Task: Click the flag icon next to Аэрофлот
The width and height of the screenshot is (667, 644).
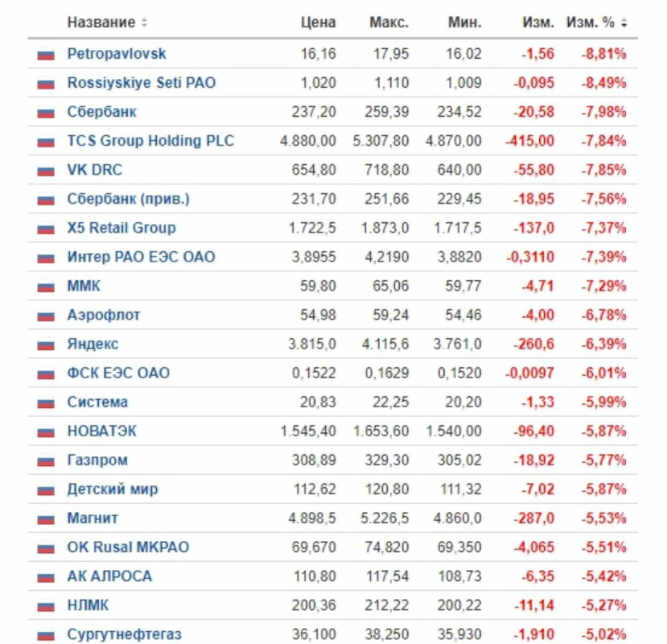Action: (45, 316)
